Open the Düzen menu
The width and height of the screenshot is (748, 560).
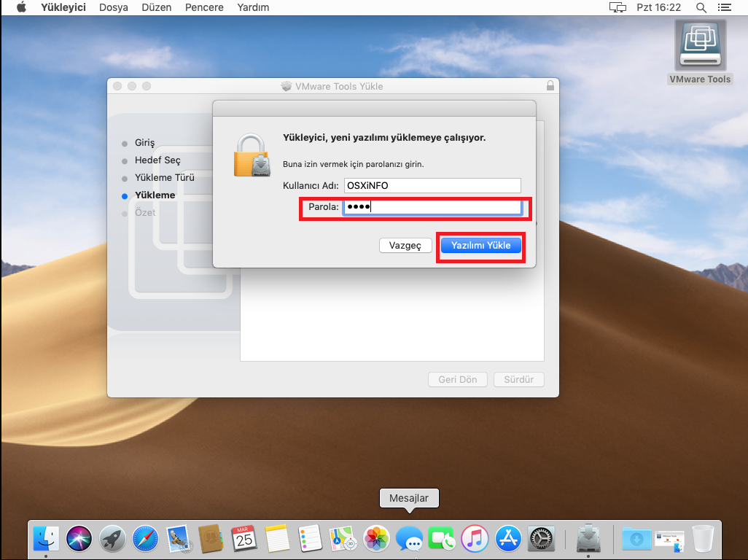(157, 7)
